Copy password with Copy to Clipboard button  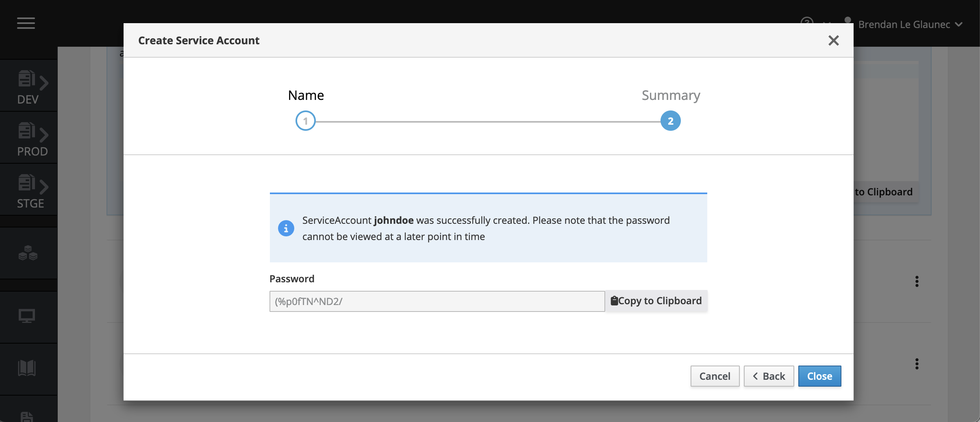click(656, 301)
